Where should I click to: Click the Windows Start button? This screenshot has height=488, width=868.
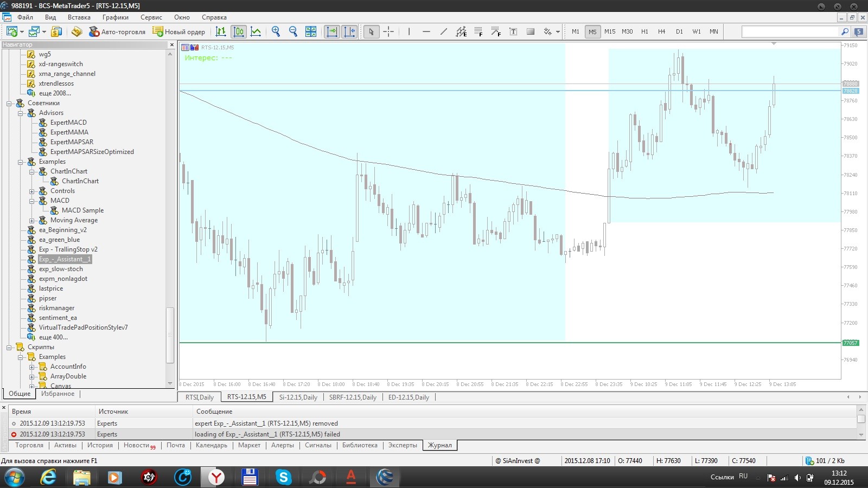(14, 477)
